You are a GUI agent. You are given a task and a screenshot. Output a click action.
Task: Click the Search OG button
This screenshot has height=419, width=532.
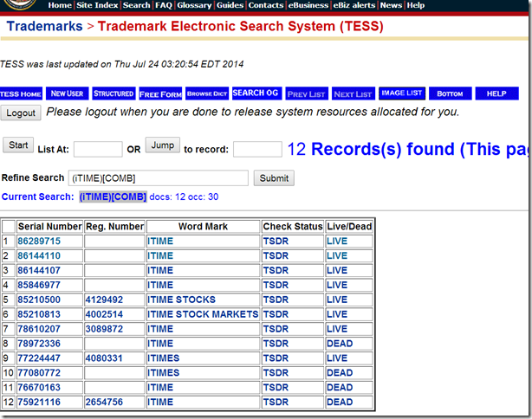pyautogui.click(x=256, y=93)
